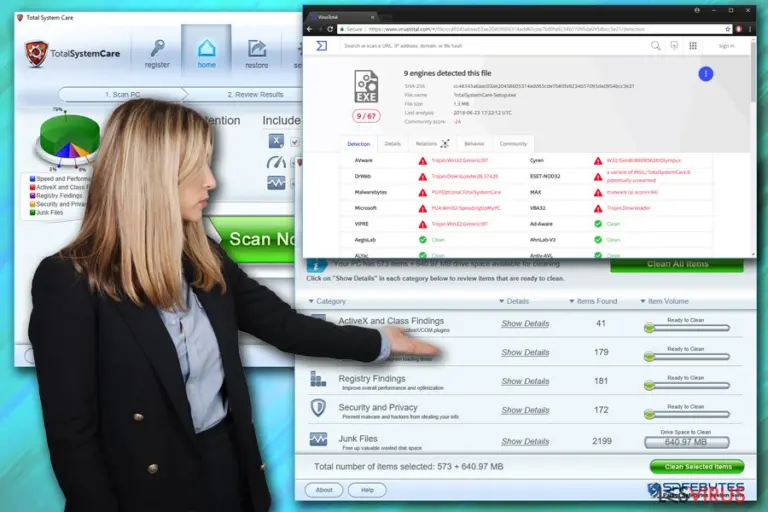Select the home icon in TotalSystemCare toolbar

206,49
